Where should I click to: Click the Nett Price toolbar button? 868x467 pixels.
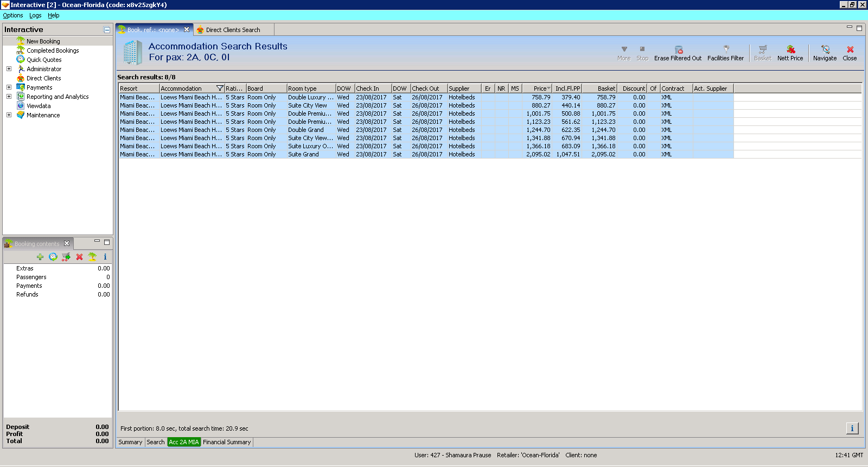tap(790, 53)
